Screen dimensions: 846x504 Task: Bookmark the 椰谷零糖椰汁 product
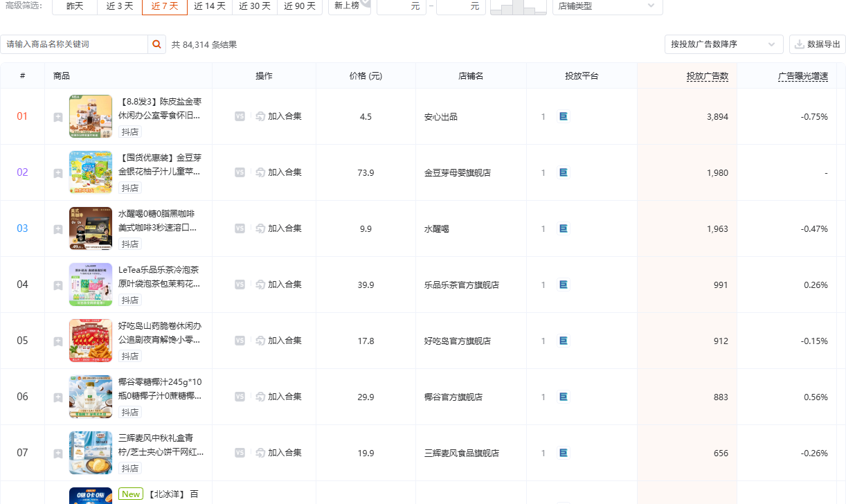point(58,398)
